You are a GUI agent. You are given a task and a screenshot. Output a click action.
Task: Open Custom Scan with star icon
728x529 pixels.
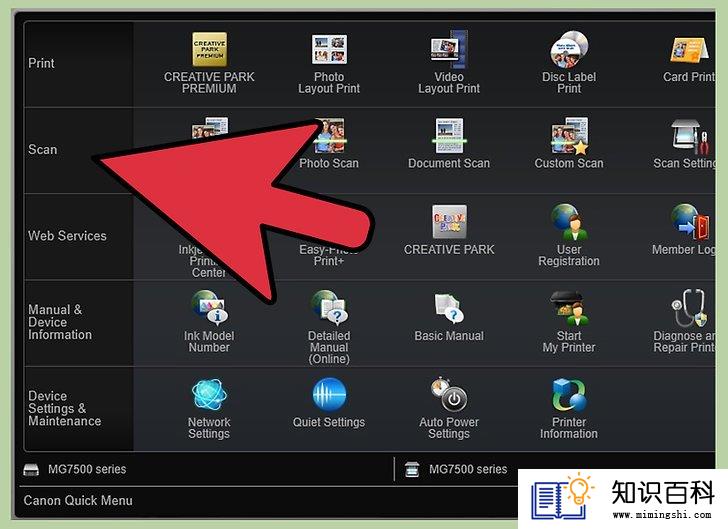pos(569,136)
